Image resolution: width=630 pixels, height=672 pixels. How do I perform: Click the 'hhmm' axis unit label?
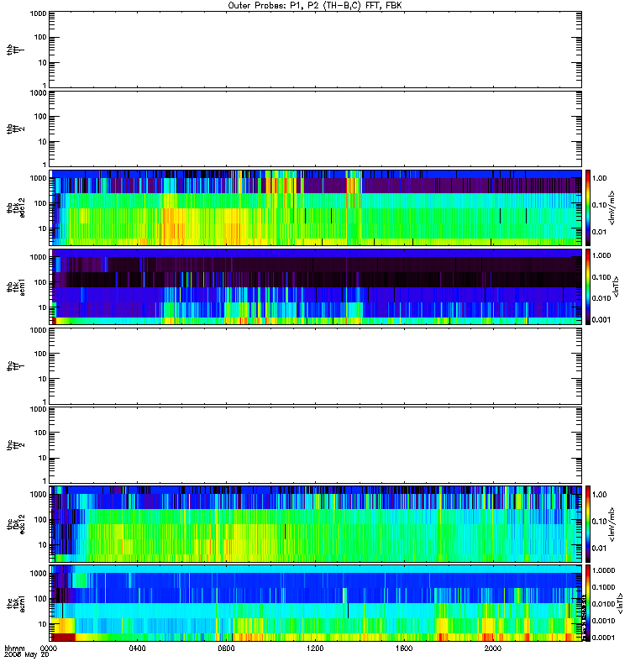[14, 648]
